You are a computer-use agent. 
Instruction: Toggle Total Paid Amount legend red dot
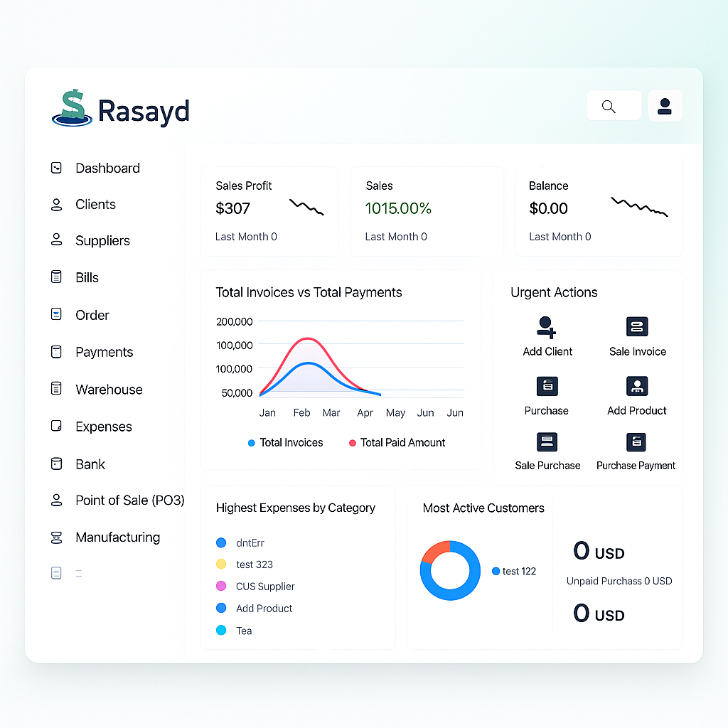353,443
